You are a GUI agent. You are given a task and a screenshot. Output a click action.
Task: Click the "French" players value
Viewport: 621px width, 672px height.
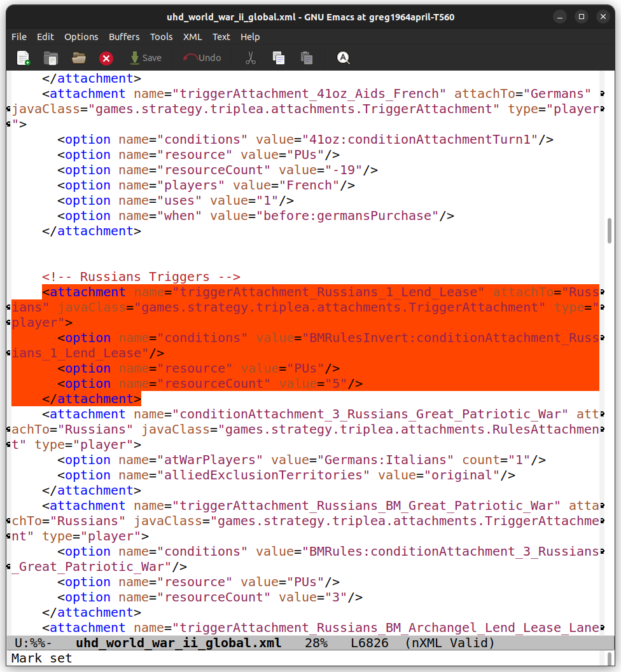[309, 186]
